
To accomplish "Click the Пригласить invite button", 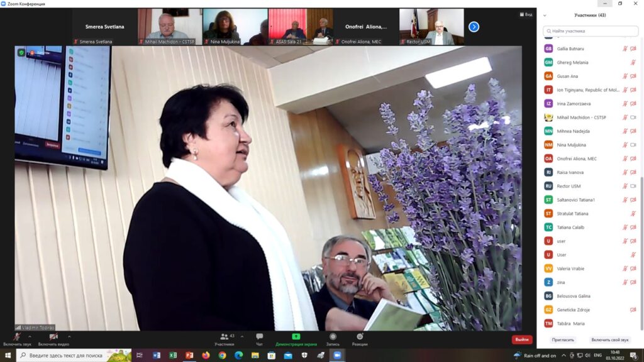I will pos(562,339).
